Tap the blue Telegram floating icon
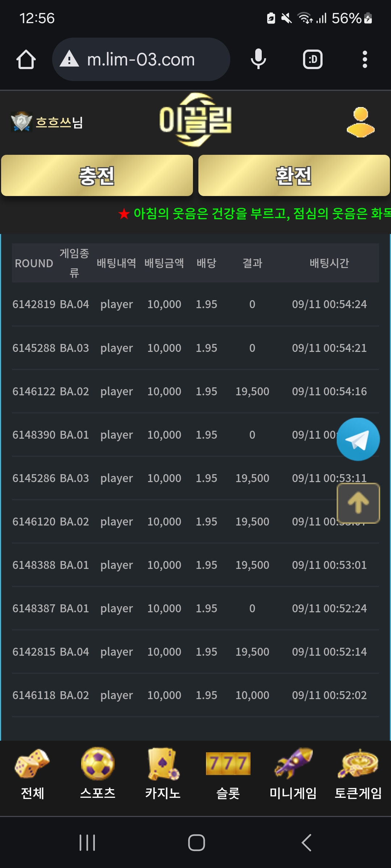The width and height of the screenshot is (391, 868). click(x=358, y=439)
